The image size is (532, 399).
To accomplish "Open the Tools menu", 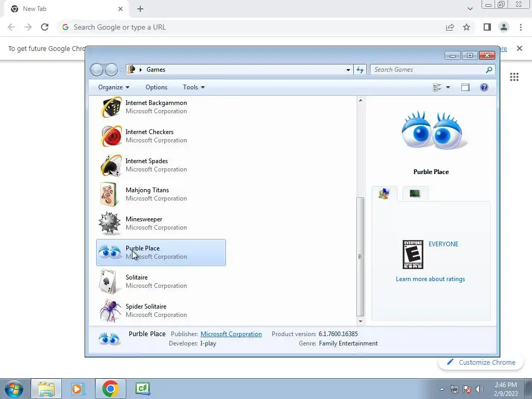I will (194, 87).
